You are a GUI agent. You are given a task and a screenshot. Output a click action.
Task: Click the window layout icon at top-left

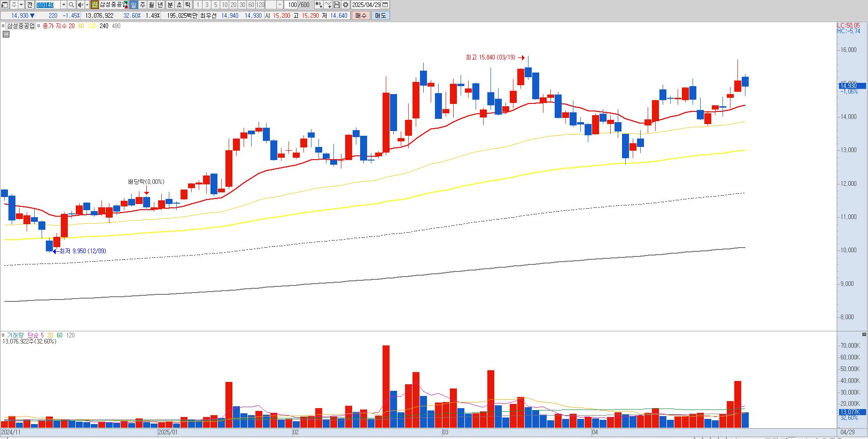coord(4,5)
